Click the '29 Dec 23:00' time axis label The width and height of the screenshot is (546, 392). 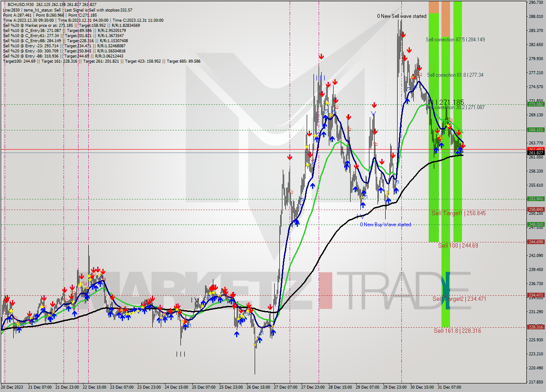click(x=395, y=387)
